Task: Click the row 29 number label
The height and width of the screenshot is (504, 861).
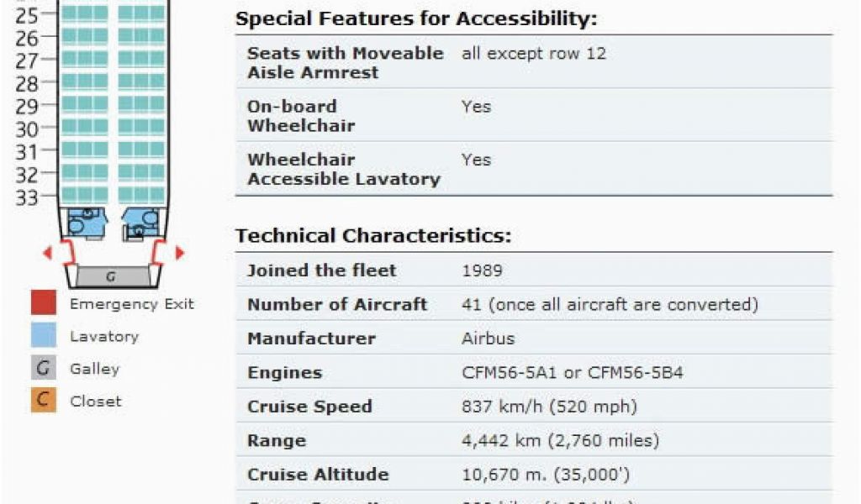Action: 26,107
